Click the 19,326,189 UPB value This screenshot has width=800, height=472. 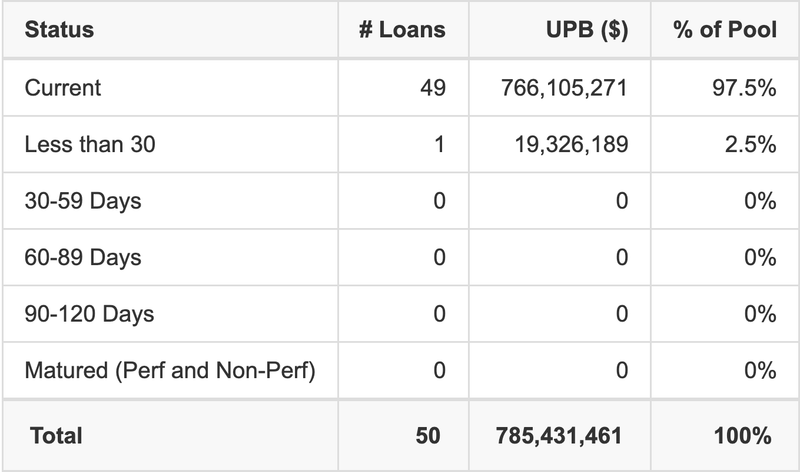coord(570,145)
